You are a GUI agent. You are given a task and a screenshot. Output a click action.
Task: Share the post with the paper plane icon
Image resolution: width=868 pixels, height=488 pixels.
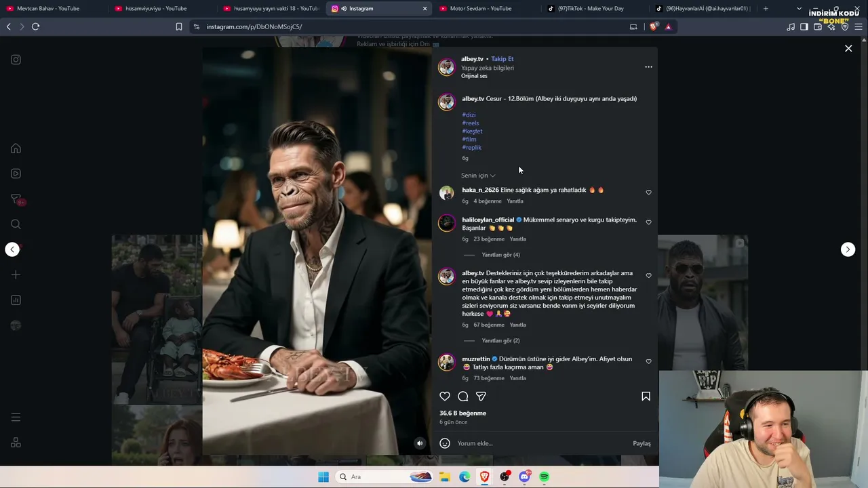click(x=481, y=396)
